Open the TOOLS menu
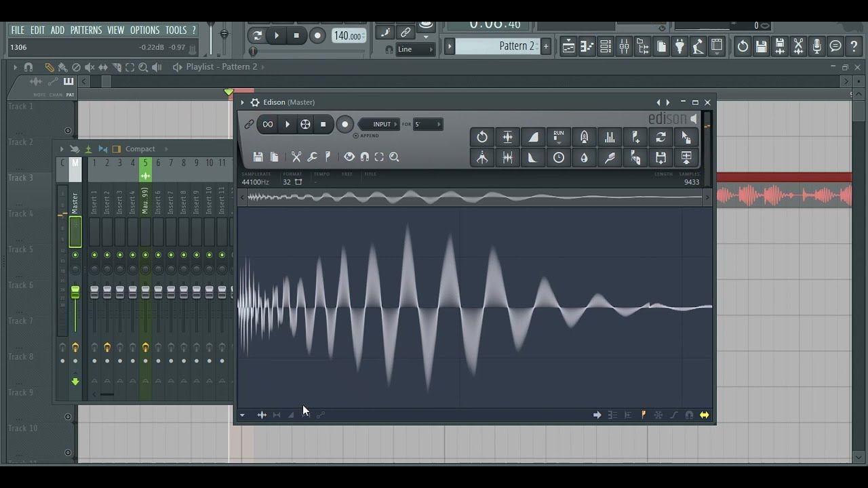Screen dimensions: 868x488 [176, 30]
